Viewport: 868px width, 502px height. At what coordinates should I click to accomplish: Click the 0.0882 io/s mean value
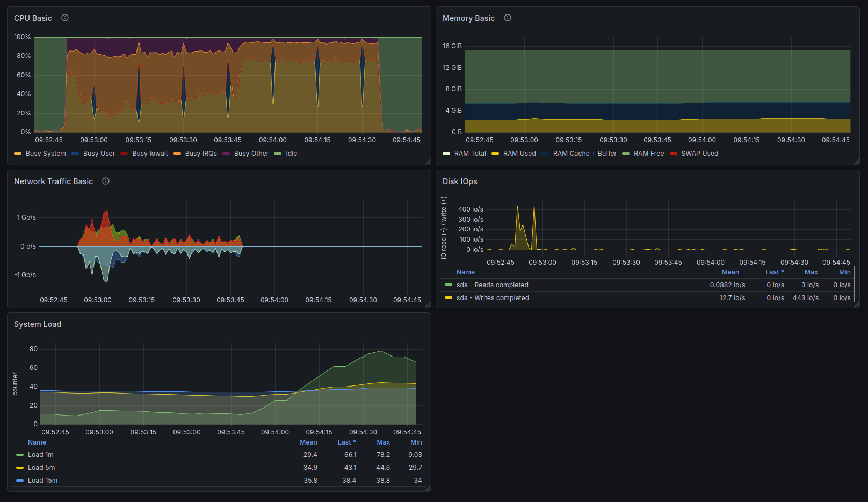click(x=727, y=285)
